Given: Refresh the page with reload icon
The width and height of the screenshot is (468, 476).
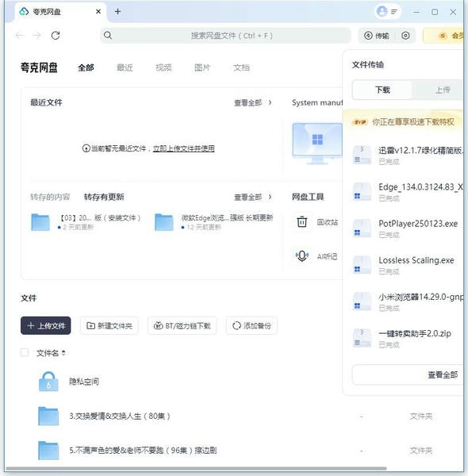Looking at the screenshot, I should coord(56,36).
